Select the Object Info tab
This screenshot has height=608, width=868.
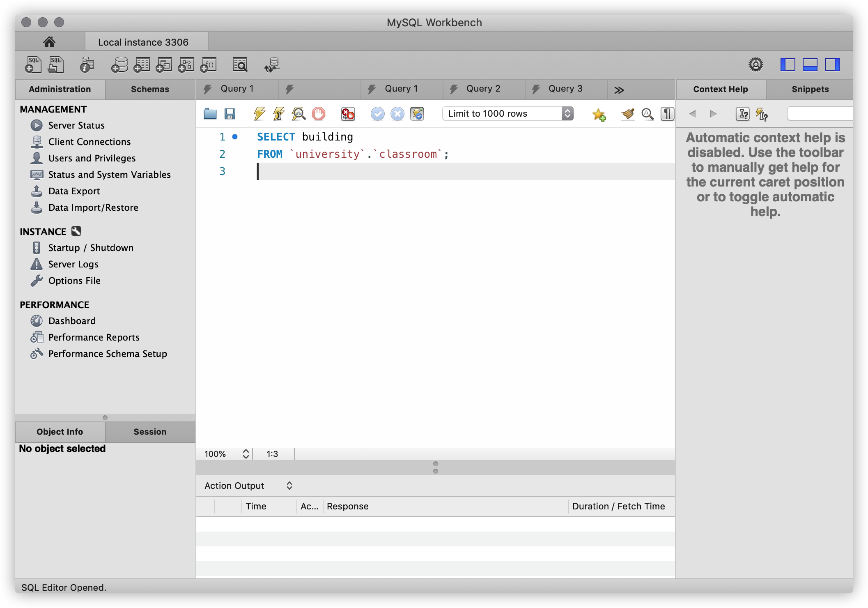click(60, 432)
